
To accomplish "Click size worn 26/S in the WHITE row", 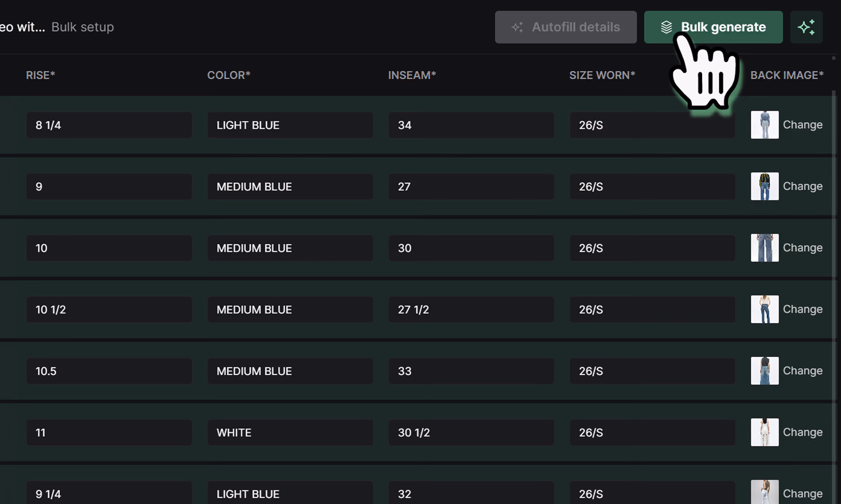I will (x=652, y=433).
